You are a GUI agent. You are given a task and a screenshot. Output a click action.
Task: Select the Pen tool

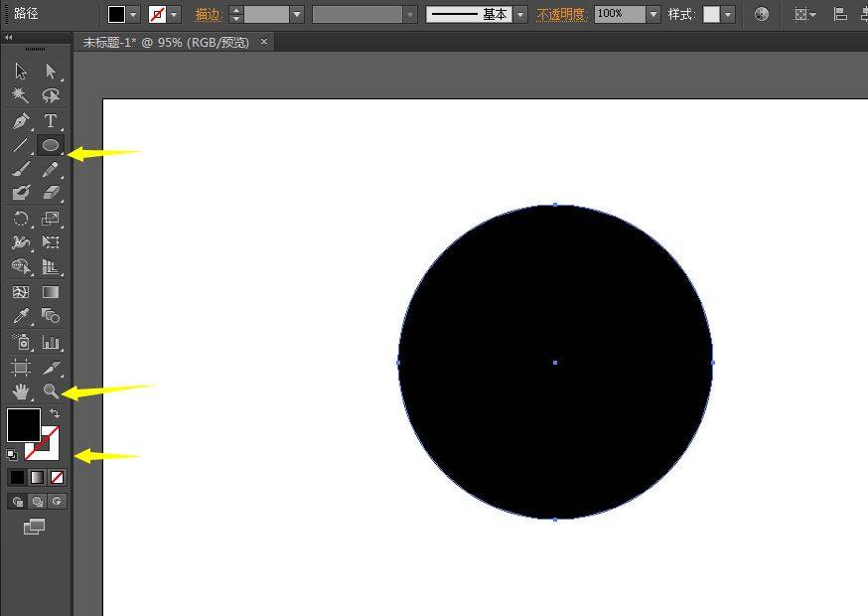coord(21,121)
